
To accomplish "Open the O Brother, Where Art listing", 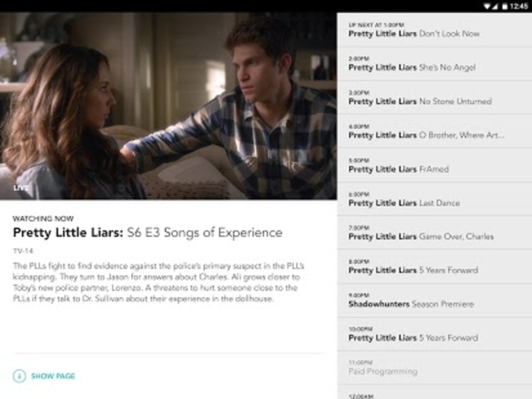I will pyautogui.click(x=434, y=131).
